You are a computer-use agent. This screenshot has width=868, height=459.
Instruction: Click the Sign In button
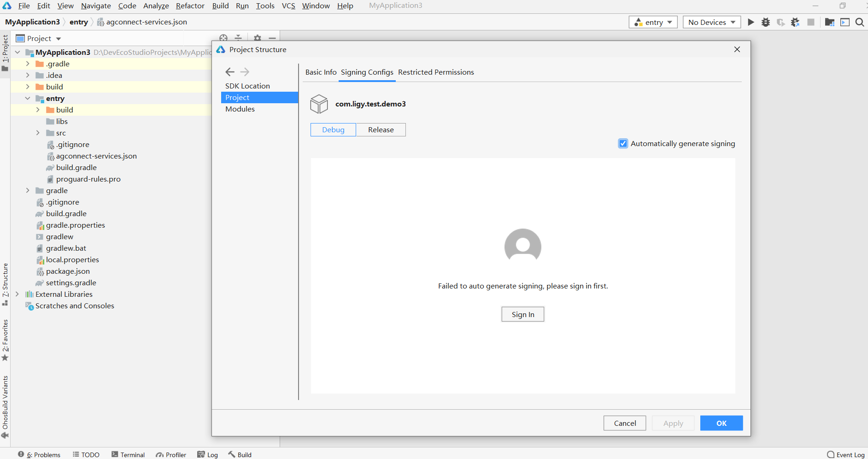click(x=523, y=314)
